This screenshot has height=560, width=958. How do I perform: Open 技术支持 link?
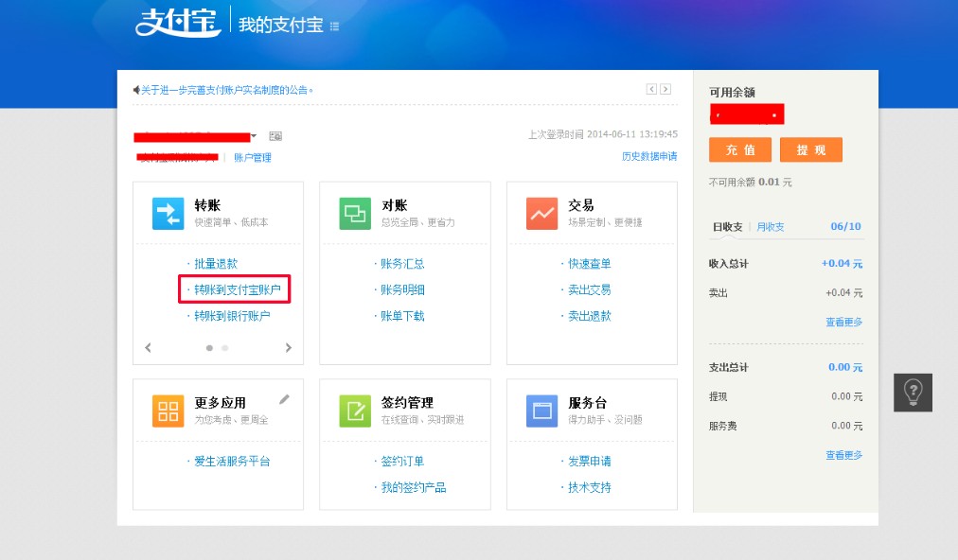590,487
